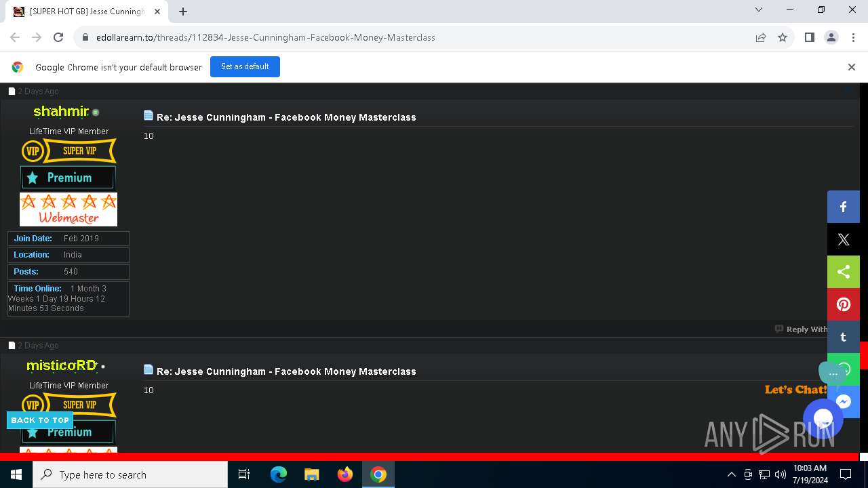Open misticoRD's user profile
This screenshot has width=868, height=488.
[x=62, y=365]
